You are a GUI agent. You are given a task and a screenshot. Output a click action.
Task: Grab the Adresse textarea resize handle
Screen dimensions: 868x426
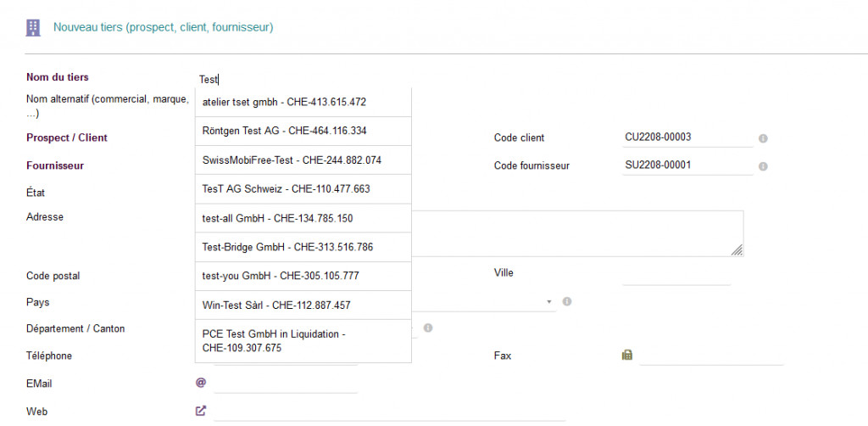tap(737, 249)
